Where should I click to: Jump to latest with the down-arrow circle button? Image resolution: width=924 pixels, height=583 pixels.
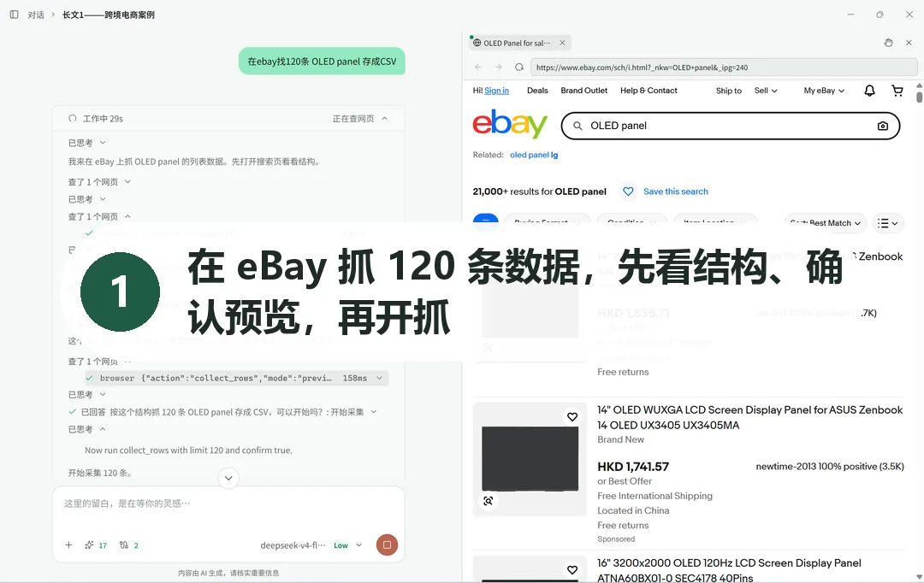click(228, 478)
